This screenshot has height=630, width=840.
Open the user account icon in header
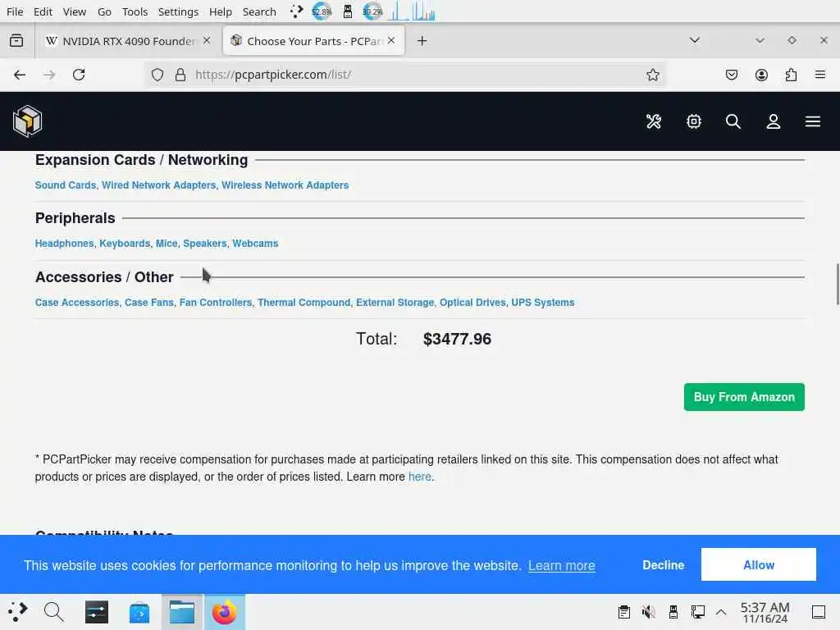(773, 121)
